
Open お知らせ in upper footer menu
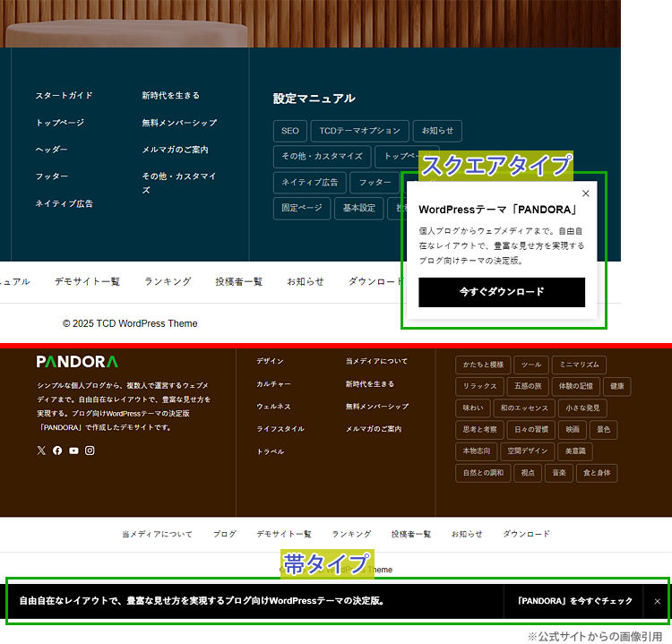[x=306, y=281]
